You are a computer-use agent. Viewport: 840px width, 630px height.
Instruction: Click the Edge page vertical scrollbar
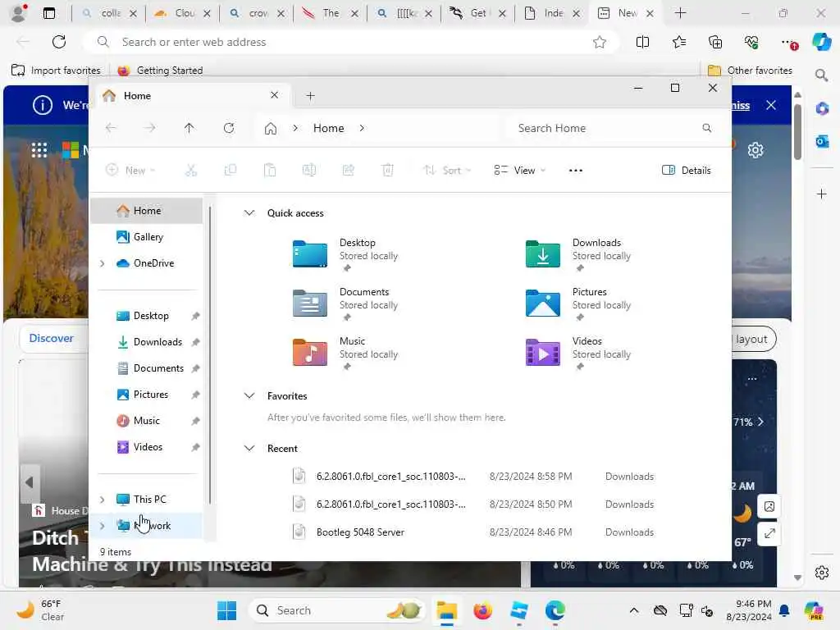coord(797,132)
